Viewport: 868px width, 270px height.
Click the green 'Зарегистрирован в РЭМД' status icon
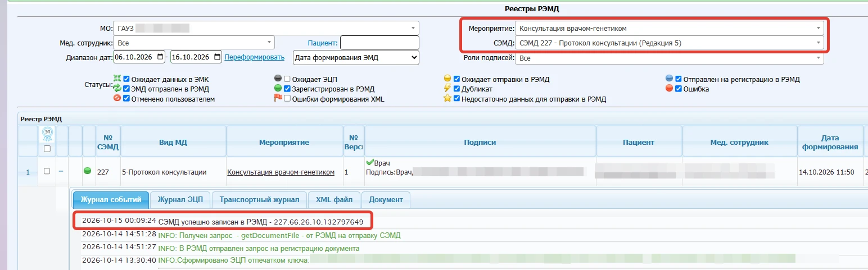278,89
